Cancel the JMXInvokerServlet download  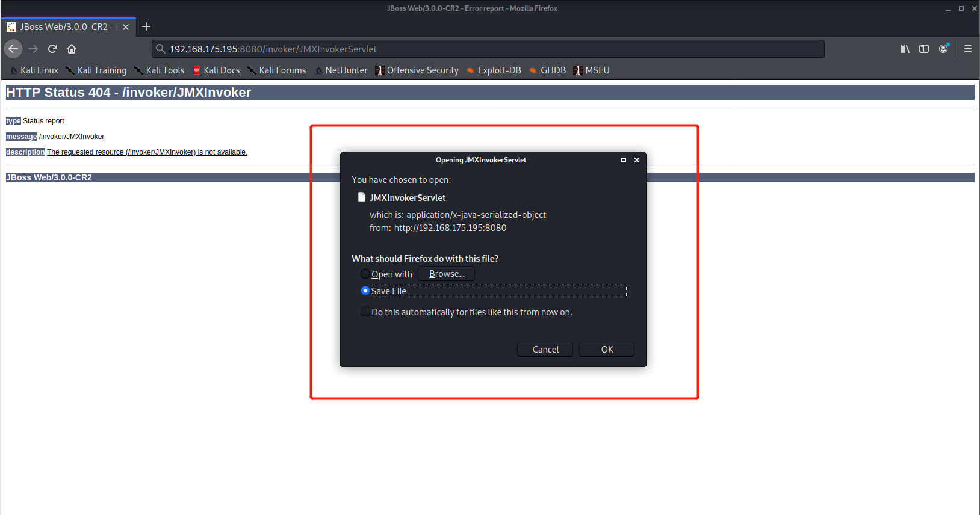(545, 349)
